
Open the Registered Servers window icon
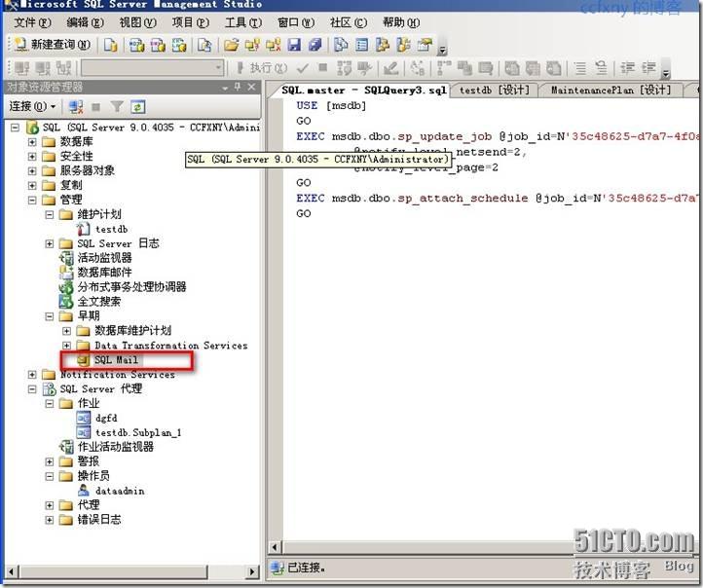point(341,45)
